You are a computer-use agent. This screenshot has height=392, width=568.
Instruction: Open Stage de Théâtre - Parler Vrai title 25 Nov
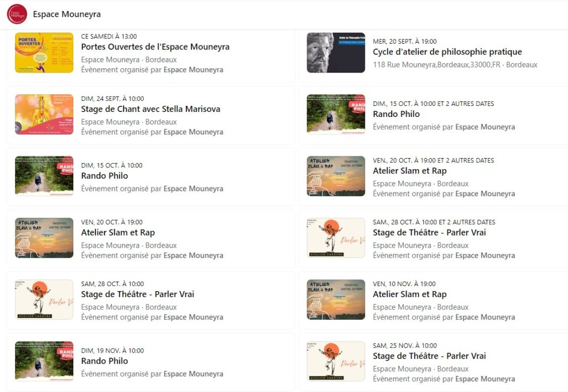pyautogui.click(x=429, y=356)
